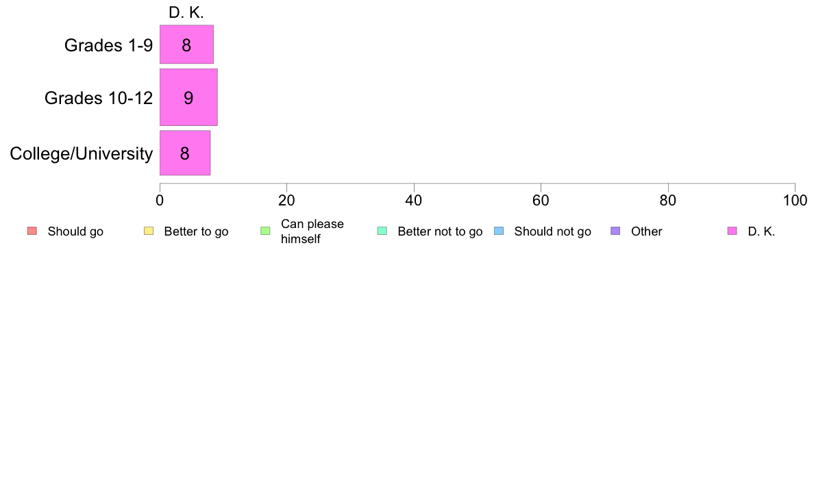Screen dimensions: 814x504
Task: Click the Other purple legend swatch
Action: click(615, 231)
